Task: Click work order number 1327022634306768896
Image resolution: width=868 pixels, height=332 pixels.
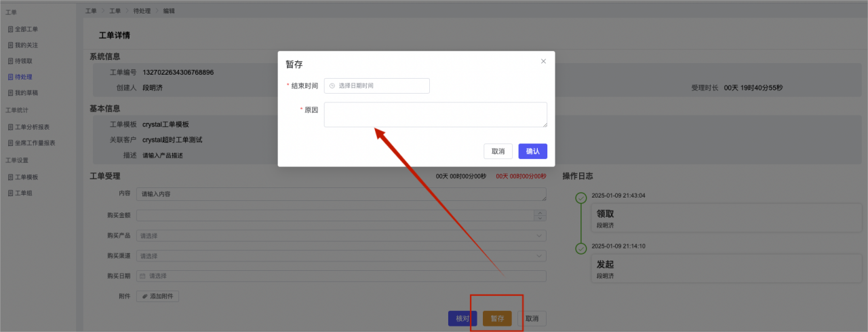Action: point(178,72)
